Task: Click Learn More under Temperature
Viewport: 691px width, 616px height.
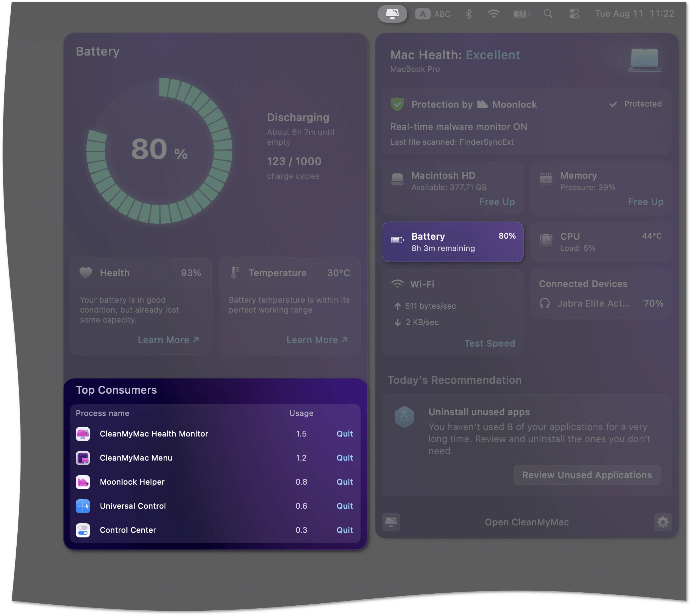Action: [317, 340]
